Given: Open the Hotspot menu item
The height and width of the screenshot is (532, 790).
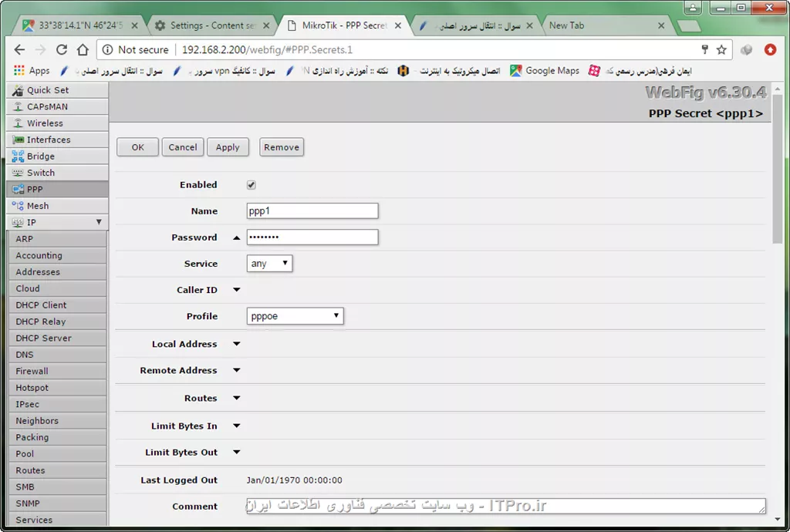Looking at the screenshot, I should tap(57, 388).
